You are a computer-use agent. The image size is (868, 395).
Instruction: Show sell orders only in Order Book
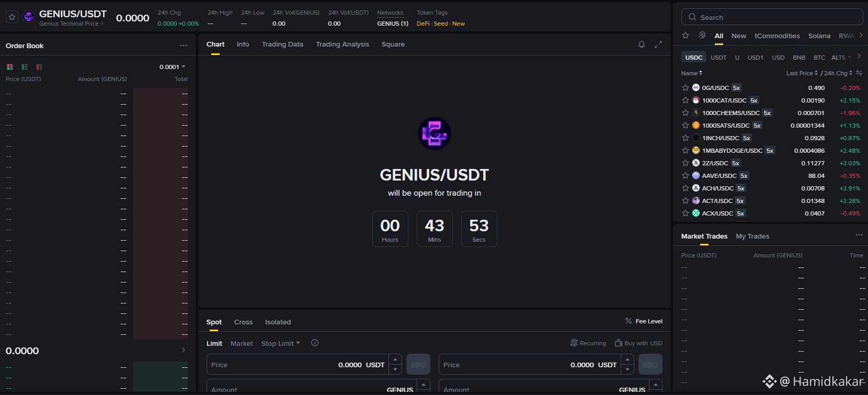coord(39,67)
